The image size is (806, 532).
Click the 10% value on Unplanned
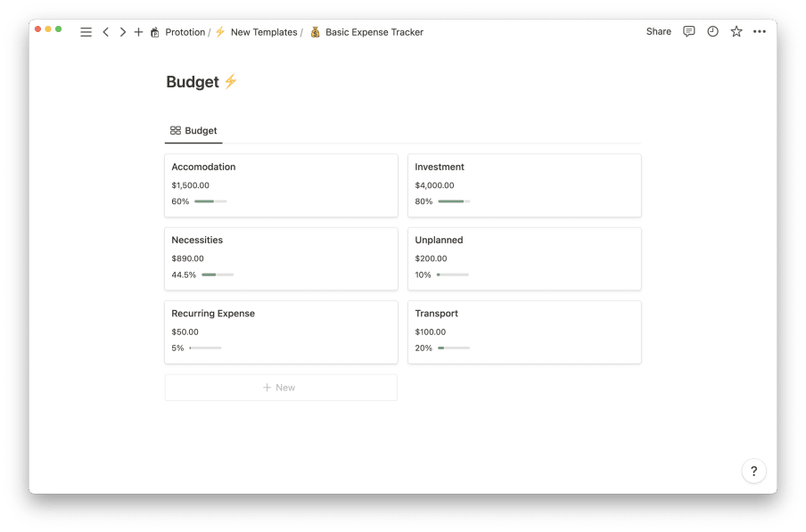click(423, 274)
